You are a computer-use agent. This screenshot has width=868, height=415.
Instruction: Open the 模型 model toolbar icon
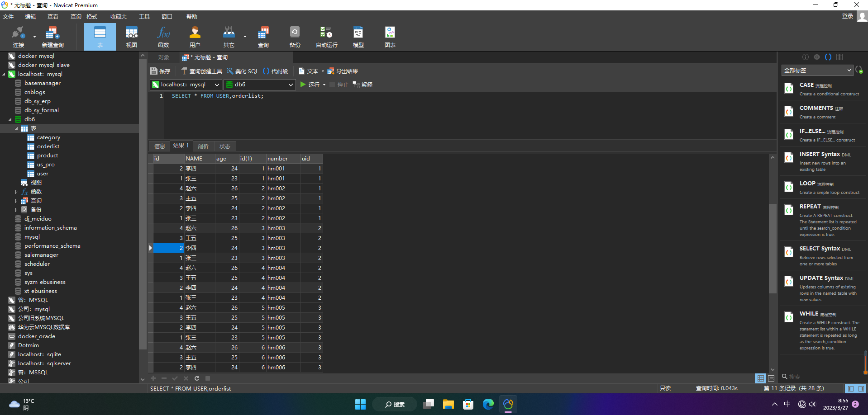(x=358, y=37)
